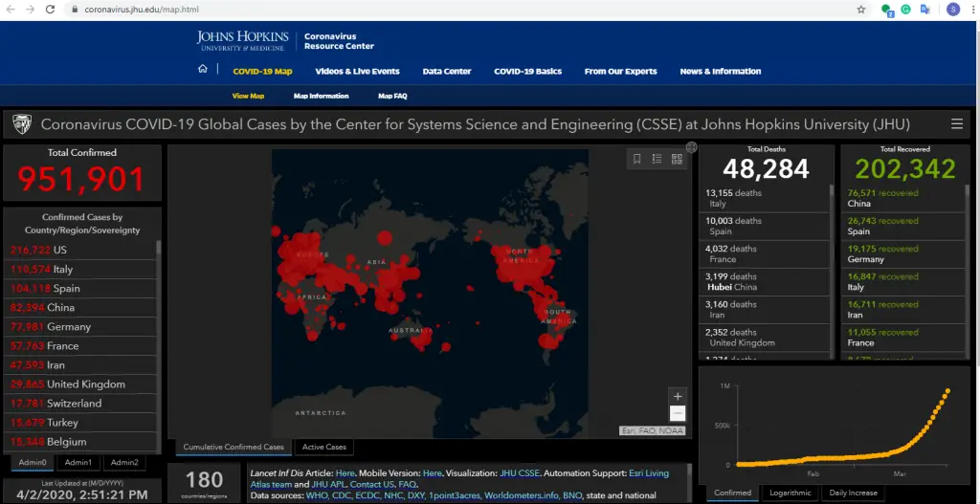Viewport: 980px width, 504px height.
Task: Click 13,155 deaths Italy entry
Action: pos(765,199)
